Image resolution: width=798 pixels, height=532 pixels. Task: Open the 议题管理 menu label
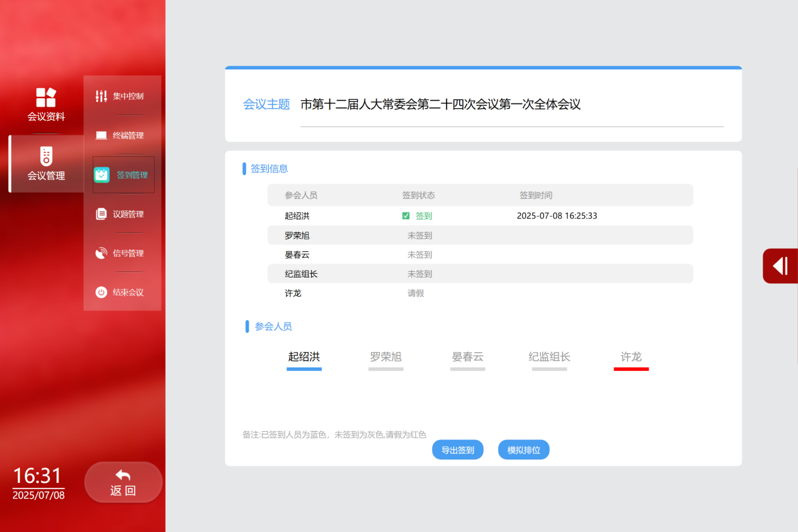pos(128,214)
